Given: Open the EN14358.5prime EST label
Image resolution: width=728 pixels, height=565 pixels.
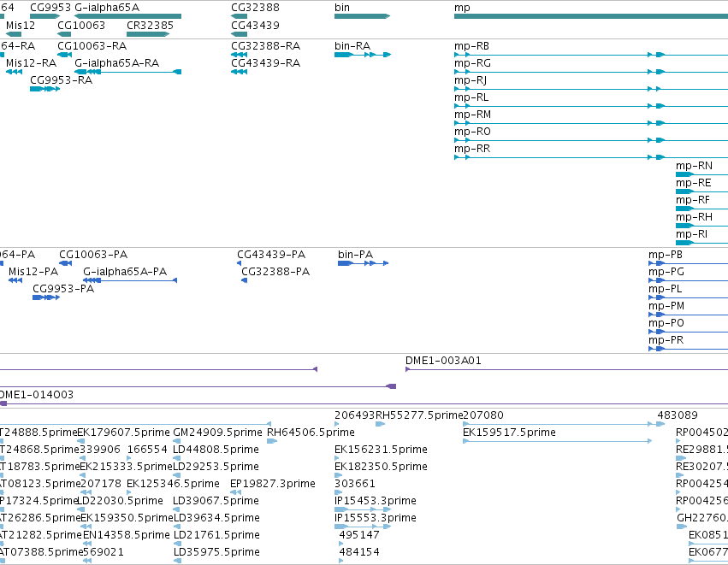Looking at the screenshot, I should click(127, 535).
